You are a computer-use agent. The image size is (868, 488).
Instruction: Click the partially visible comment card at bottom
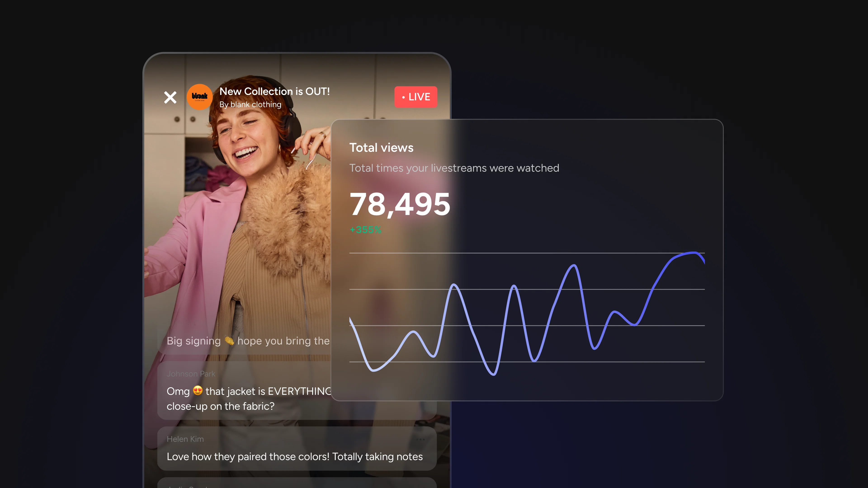(297, 483)
